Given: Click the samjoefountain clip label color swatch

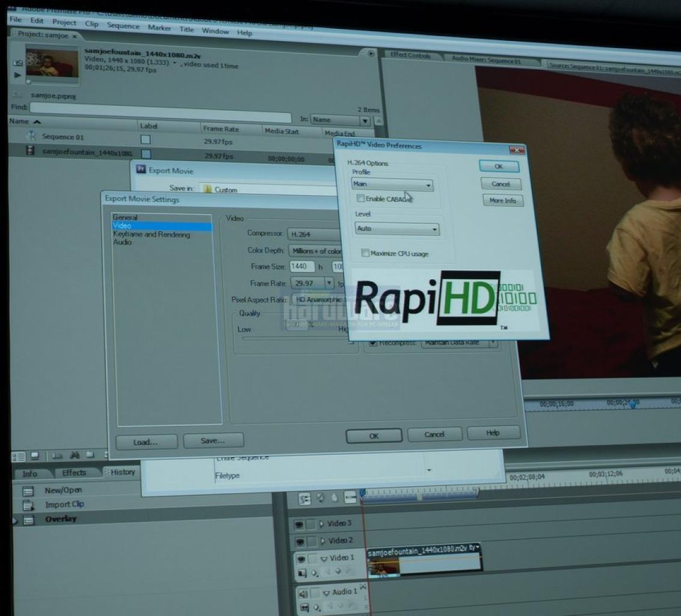Looking at the screenshot, I should 146,154.
